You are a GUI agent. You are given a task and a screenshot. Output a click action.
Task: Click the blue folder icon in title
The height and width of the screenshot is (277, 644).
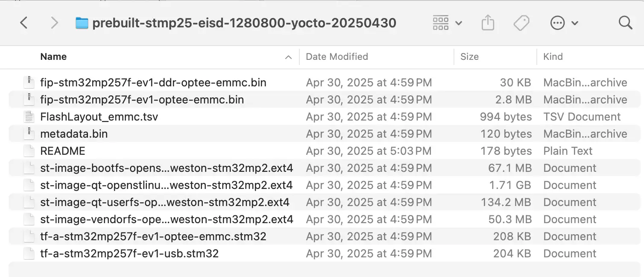click(82, 23)
